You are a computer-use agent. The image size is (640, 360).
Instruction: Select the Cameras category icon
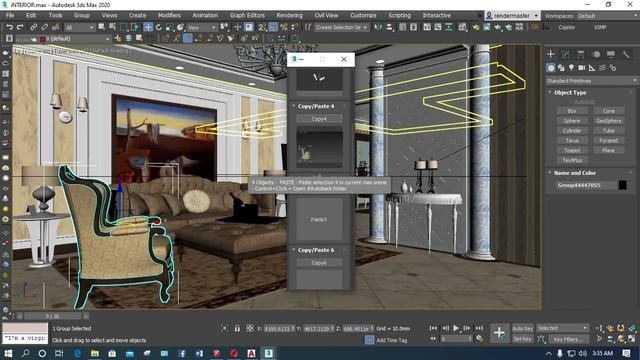click(582, 68)
